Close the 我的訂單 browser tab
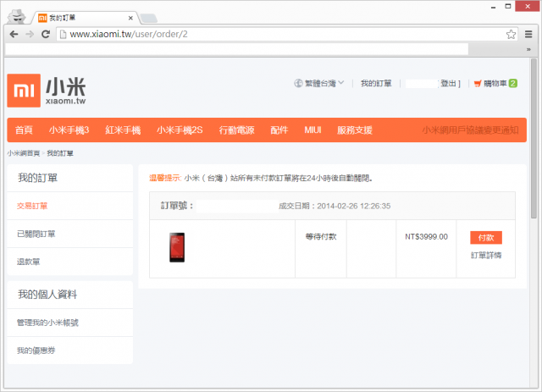Viewport: 542px width, 392px height. tap(130, 18)
